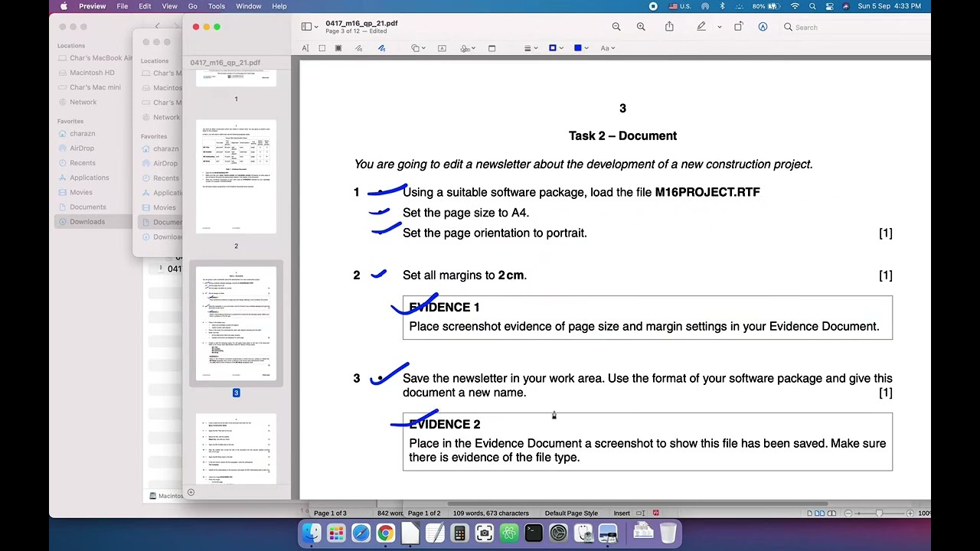Open Screenshot app from the Dock

[x=484, y=533]
